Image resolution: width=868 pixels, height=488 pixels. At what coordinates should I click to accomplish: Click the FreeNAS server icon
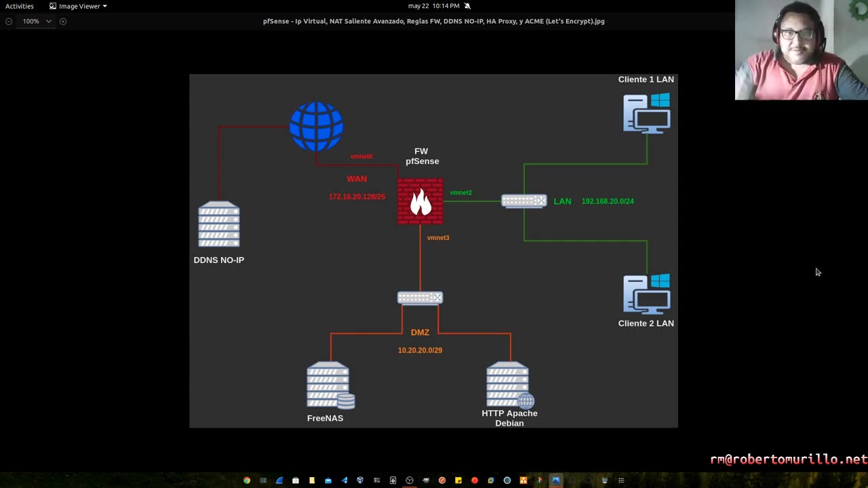[330, 386]
